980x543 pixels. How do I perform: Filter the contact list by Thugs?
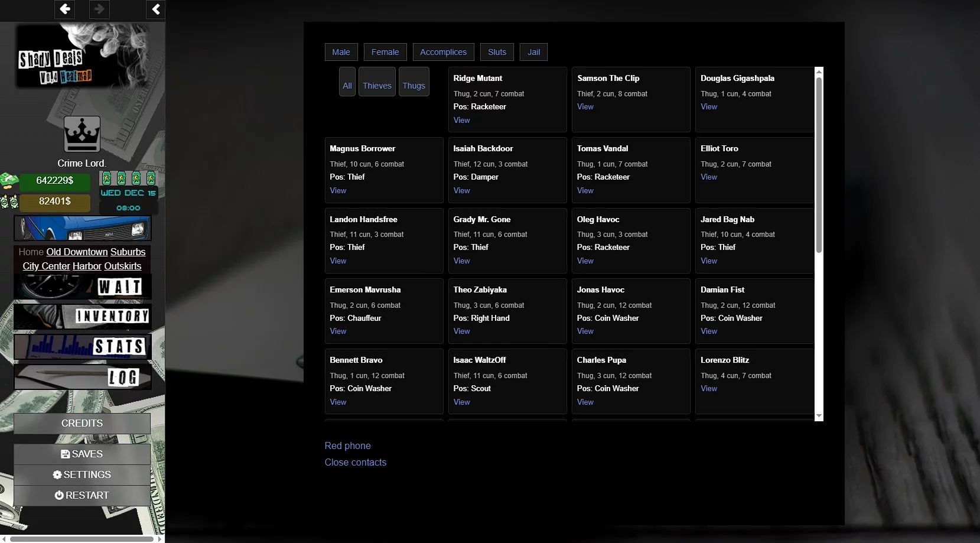[x=414, y=86]
